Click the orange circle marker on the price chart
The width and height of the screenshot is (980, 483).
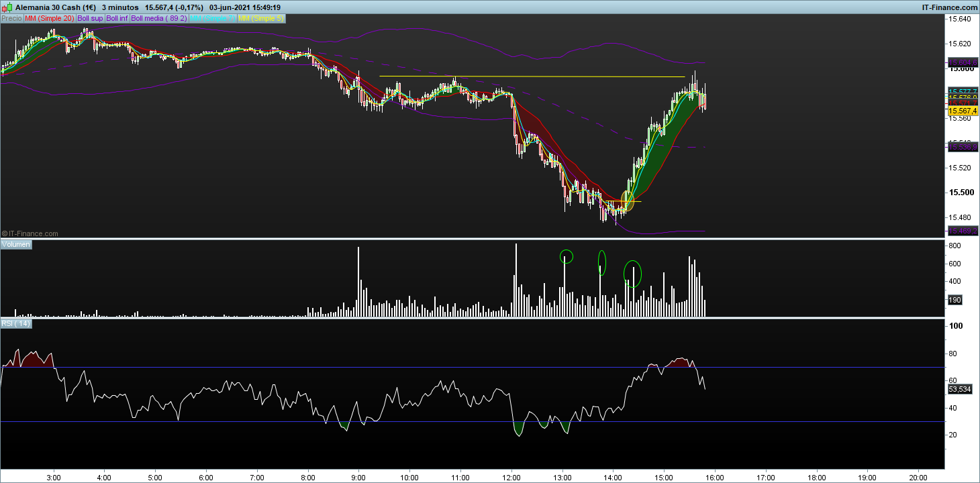coord(628,200)
